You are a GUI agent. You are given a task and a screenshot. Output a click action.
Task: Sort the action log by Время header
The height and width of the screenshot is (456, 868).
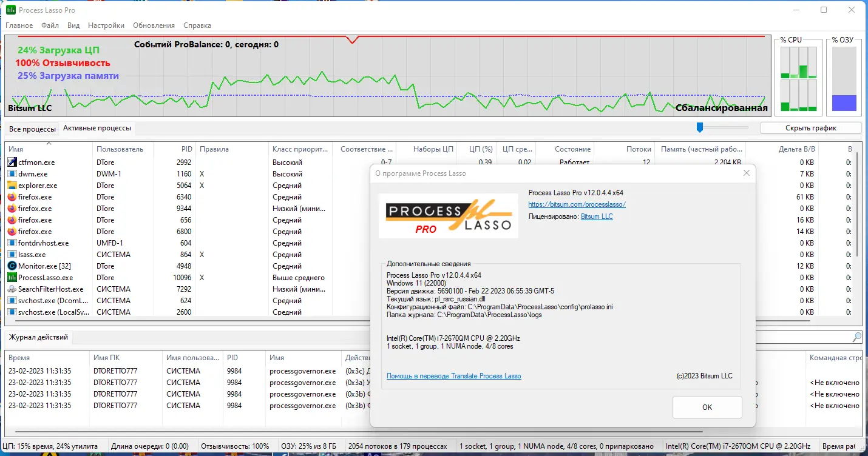click(x=47, y=358)
